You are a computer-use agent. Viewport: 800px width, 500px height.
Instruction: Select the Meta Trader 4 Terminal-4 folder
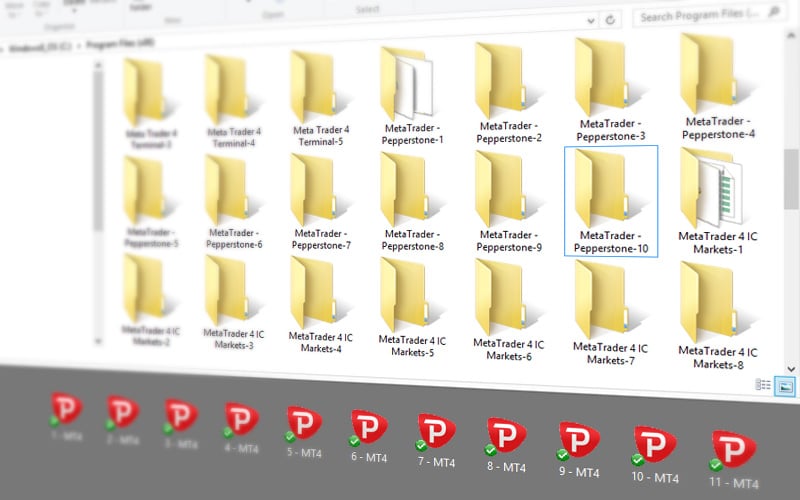[233, 101]
